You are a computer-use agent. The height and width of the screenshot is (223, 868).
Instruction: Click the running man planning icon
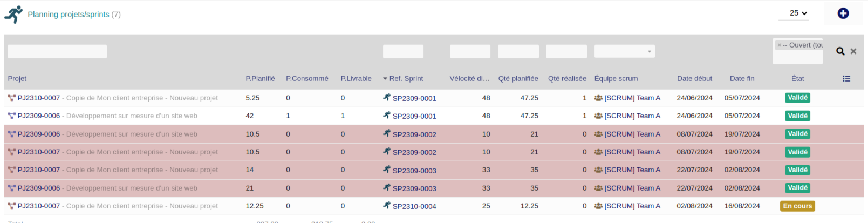click(x=13, y=15)
